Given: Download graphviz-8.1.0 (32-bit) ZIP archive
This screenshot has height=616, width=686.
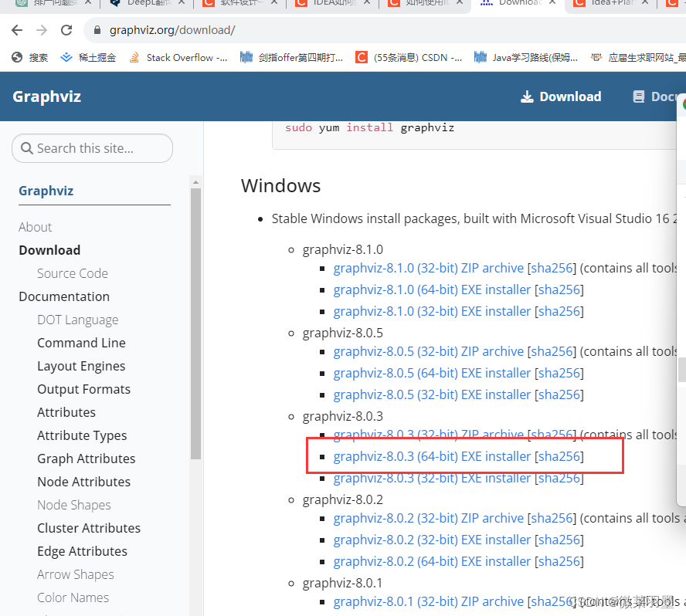Looking at the screenshot, I should [428, 268].
